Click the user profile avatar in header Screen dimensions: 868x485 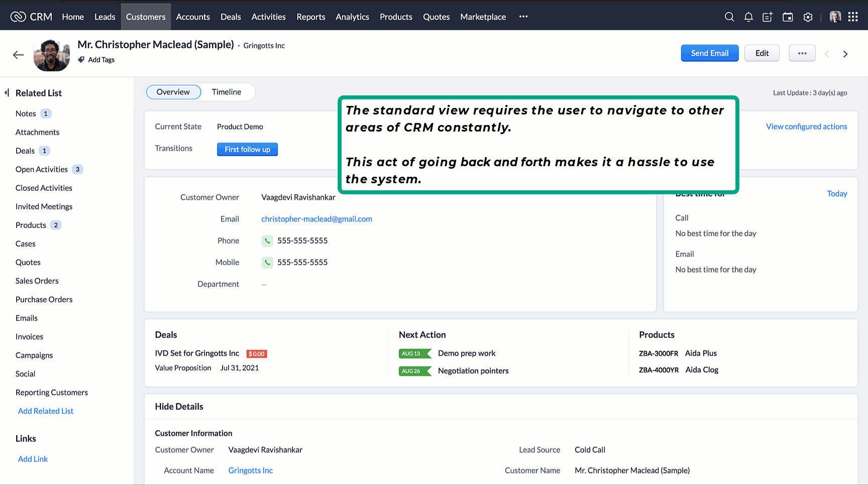coord(835,17)
